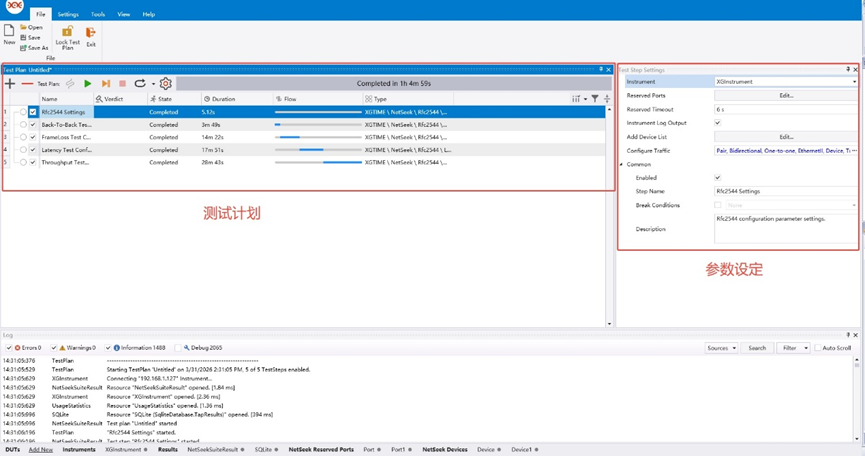Open the Help menu
865x456 pixels.
point(148,14)
